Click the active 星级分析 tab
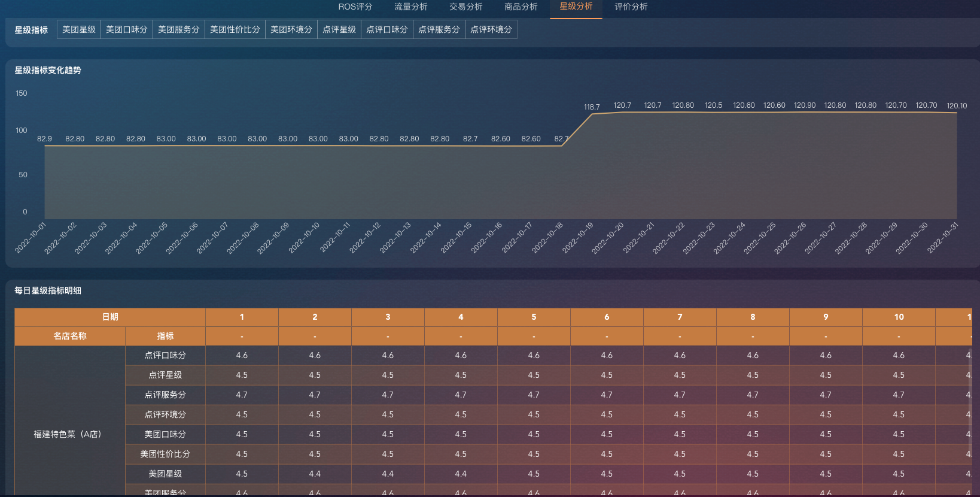 click(576, 7)
